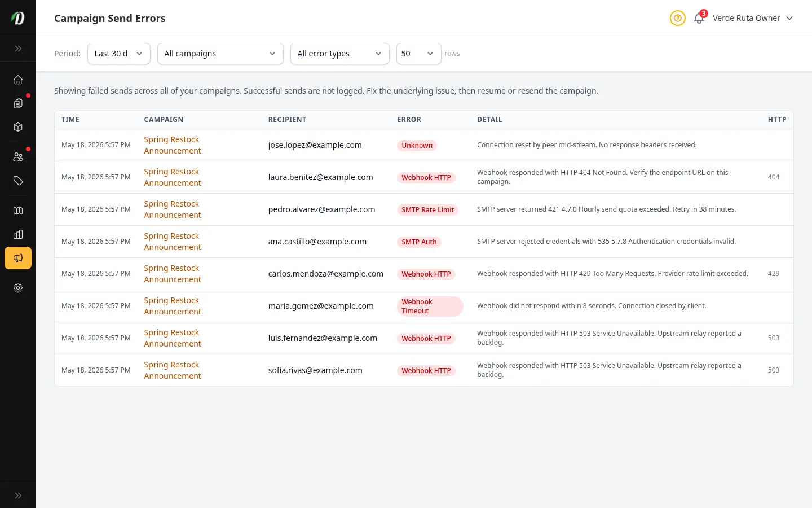Click the Connection reset by peer detail text

tap(587, 145)
